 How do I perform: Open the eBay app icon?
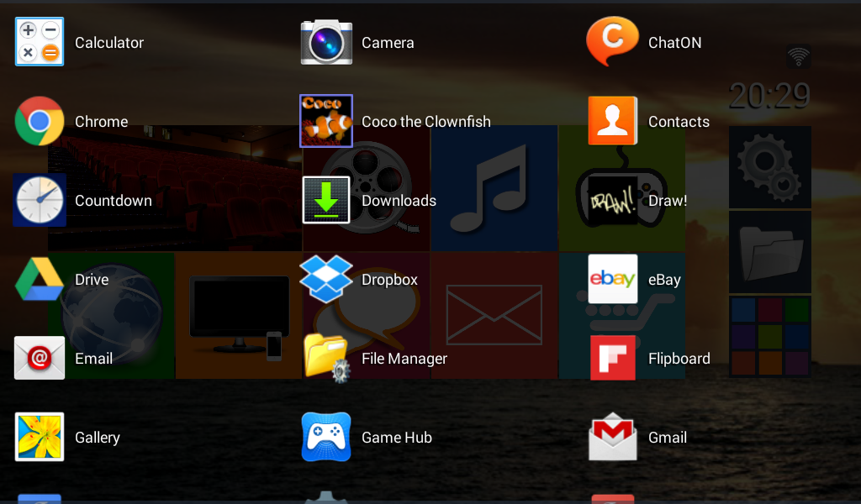click(613, 279)
